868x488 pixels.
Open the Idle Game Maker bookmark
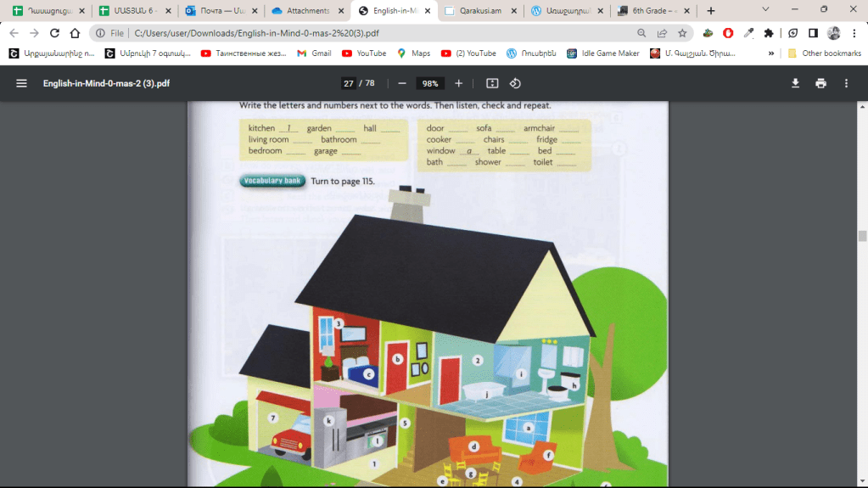coord(603,53)
